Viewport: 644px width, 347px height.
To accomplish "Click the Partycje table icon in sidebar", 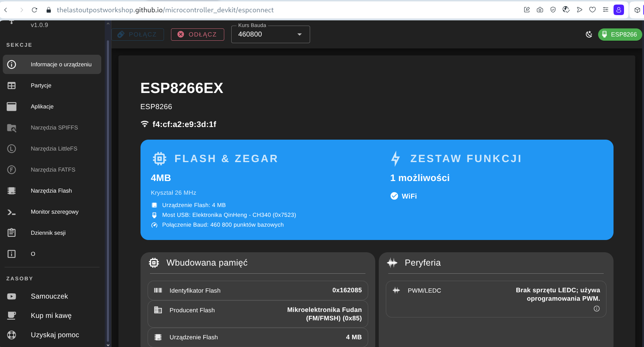I will point(12,86).
